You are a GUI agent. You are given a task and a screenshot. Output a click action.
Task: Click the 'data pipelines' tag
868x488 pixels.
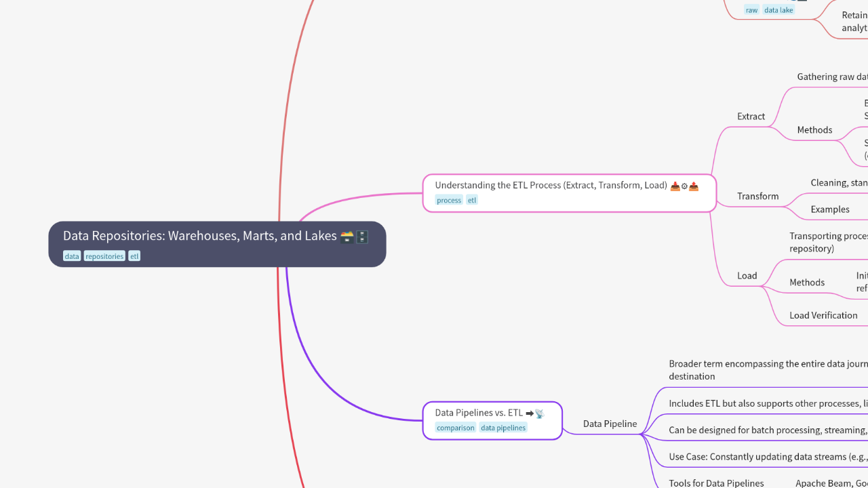point(503,428)
